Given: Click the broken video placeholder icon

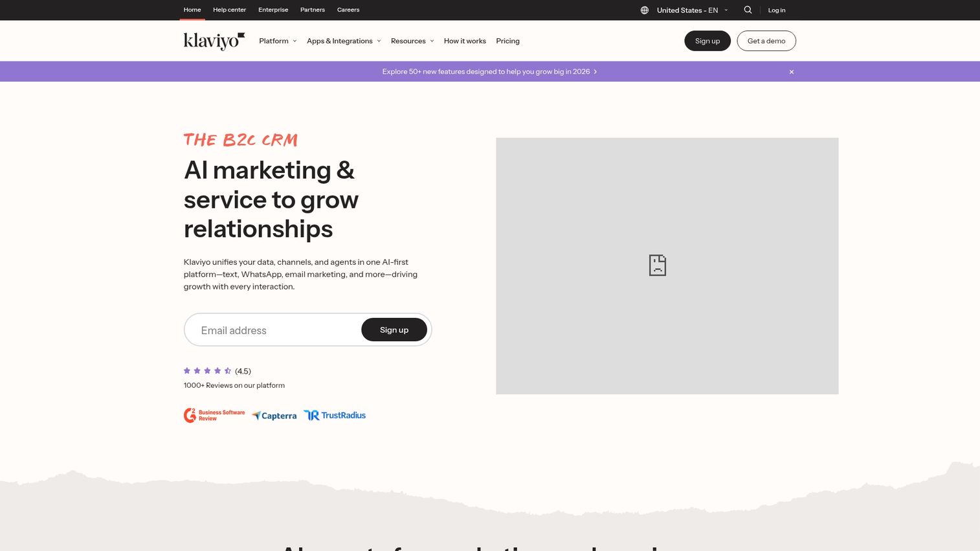Looking at the screenshot, I should 658,265.
